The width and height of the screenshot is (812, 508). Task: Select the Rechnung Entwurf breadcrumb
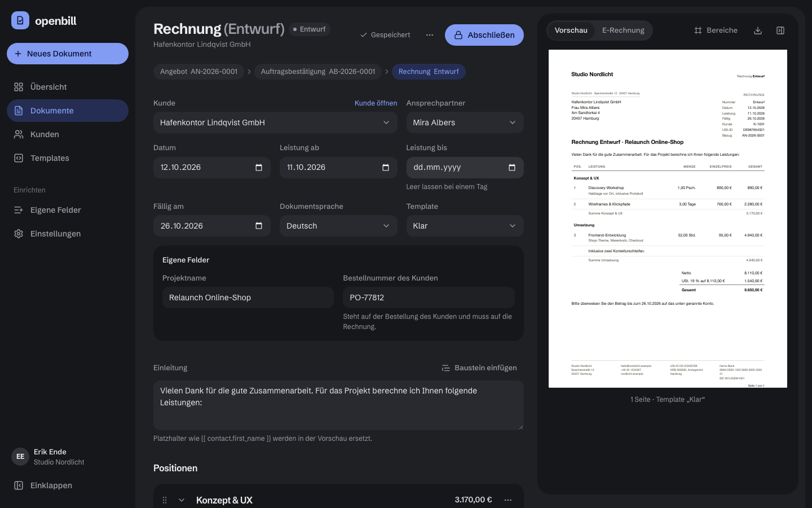point(429,72)
